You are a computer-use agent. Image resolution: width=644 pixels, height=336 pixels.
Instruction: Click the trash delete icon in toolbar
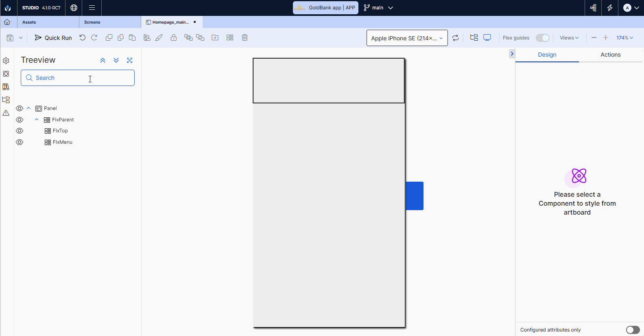point(245,37)
